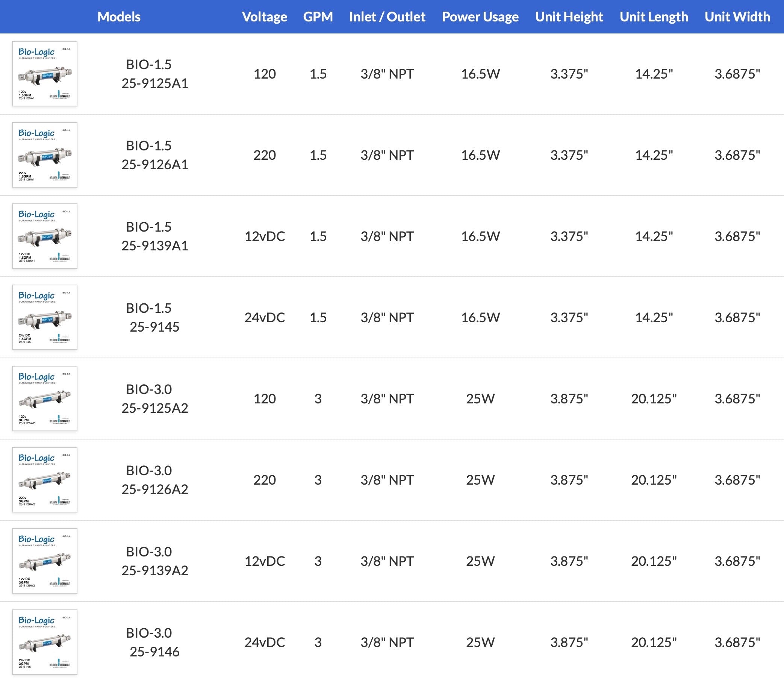
Task: Click the 12vDC voltage for BIO-3.0 25-9139A2
Action: tap(264, 561)
